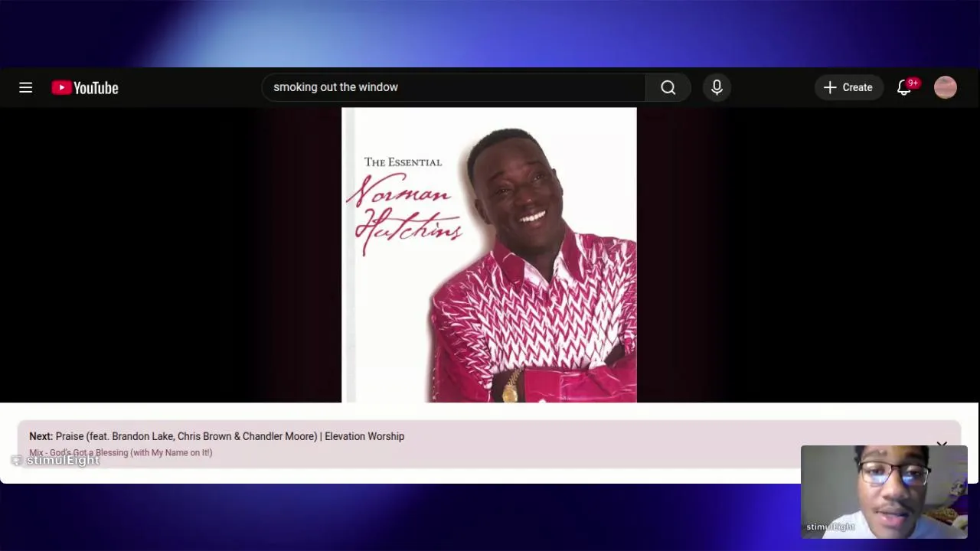Click the next video title 'Praise (feat. Brandon Lake...'
Viewport: 980px width, 551px height.
(x=230, y=436)
